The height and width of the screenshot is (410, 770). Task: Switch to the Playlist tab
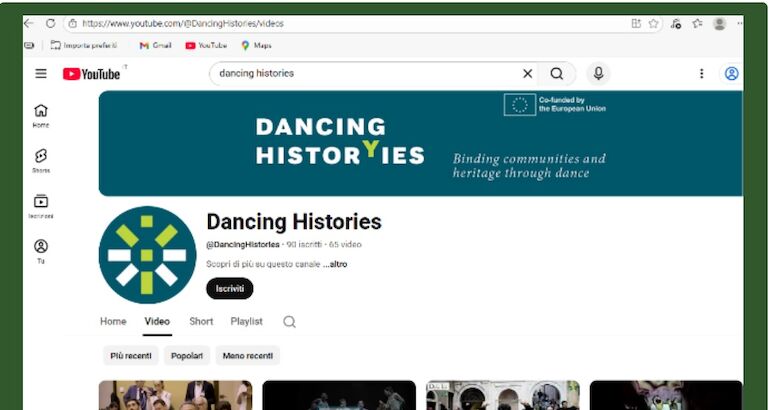tap(246, 321)
